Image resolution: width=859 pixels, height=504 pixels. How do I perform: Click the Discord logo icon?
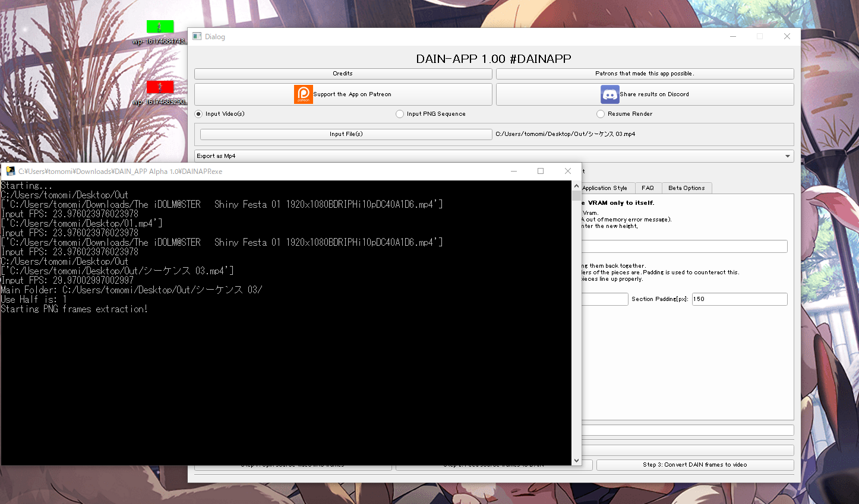point(610,94)
